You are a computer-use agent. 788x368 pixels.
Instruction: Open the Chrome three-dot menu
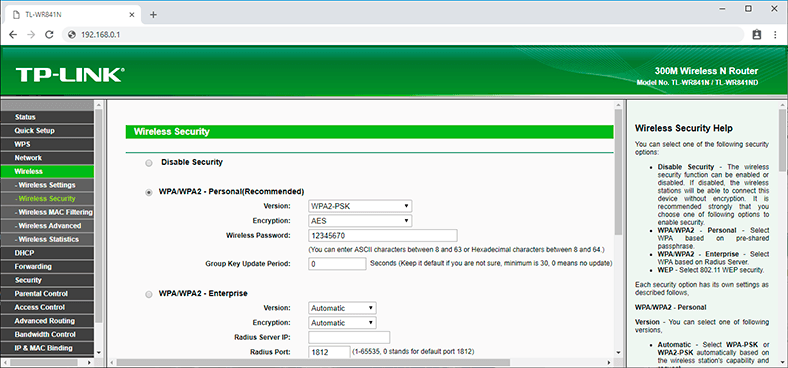click(774, 35)
